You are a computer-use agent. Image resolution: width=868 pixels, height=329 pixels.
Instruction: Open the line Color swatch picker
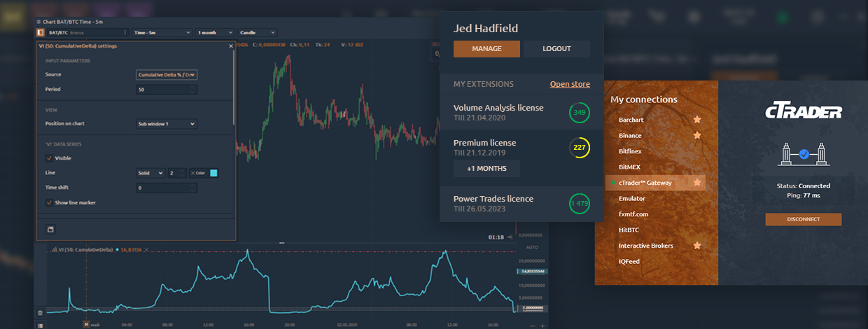click(213, 173)
